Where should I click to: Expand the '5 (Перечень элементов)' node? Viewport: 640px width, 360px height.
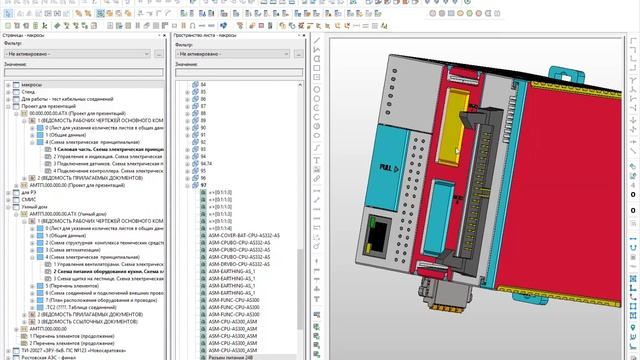pyautogui.click(x=32, y=286)
